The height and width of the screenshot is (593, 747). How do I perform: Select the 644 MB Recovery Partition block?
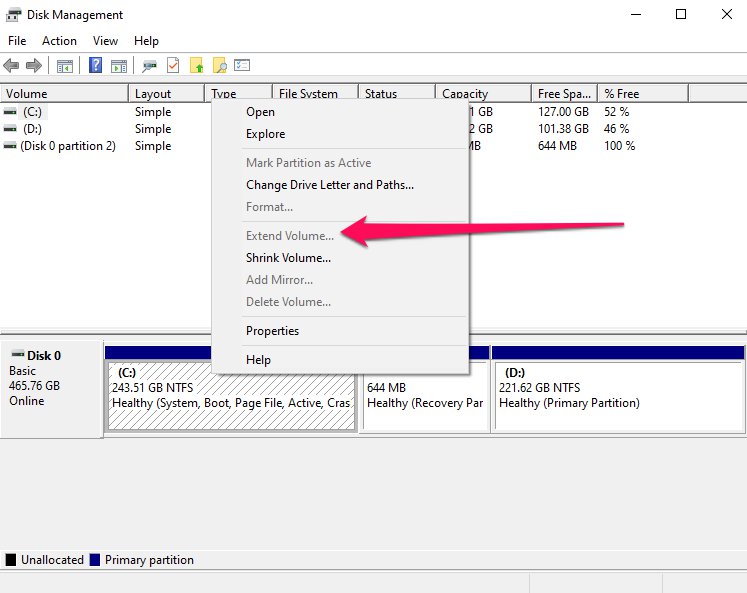(x=424, y=396)
